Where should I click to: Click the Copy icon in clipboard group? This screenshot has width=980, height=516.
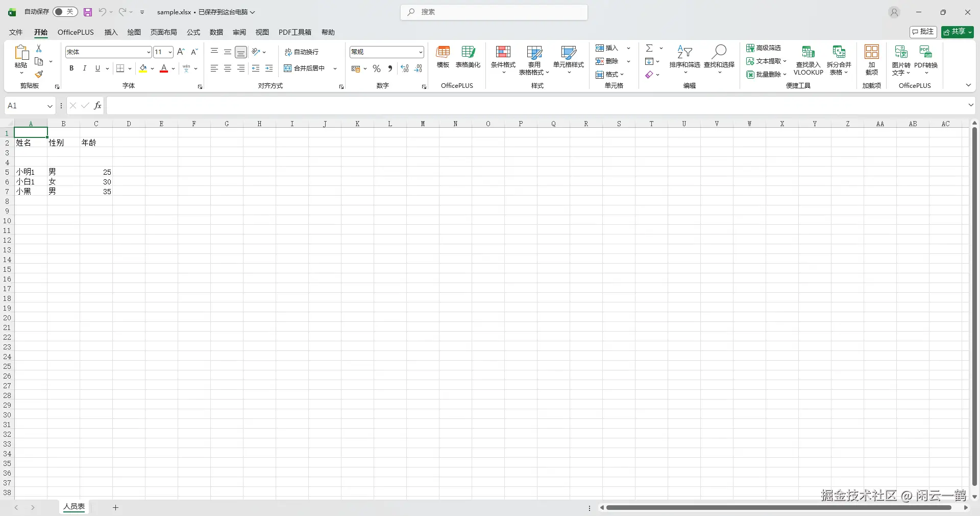tap(39, 61)
